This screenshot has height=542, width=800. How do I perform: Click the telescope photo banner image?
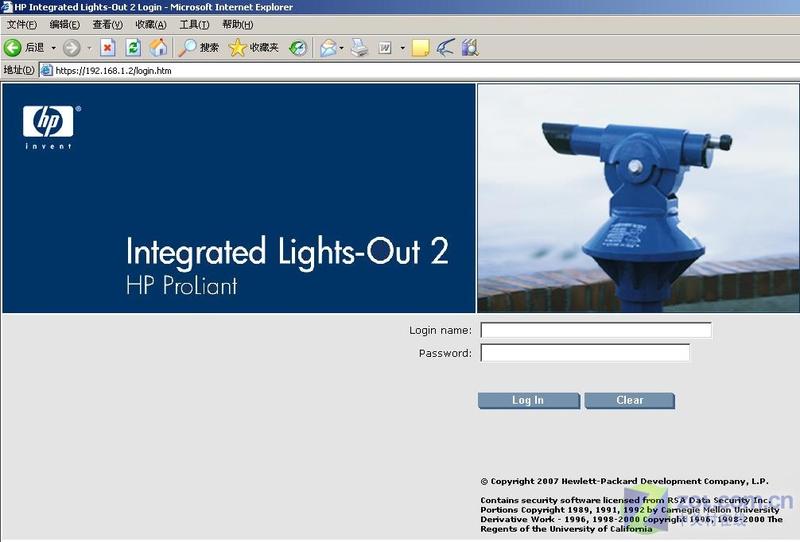(638, 198)
